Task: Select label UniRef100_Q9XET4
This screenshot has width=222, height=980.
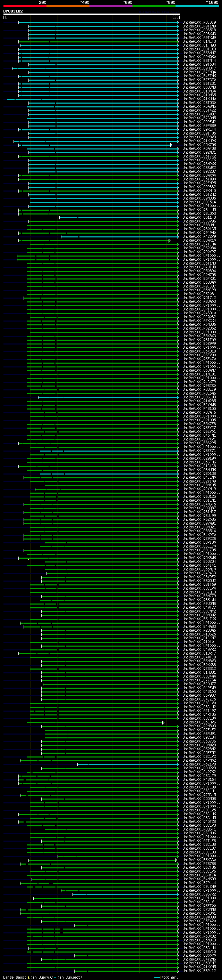Action: coord(199,129)
